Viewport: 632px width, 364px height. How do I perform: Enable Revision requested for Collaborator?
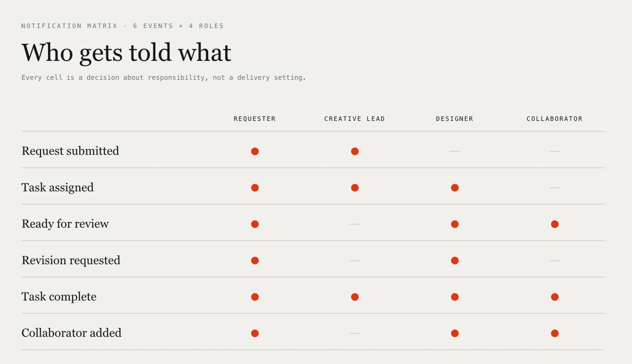tap(554, 261)
